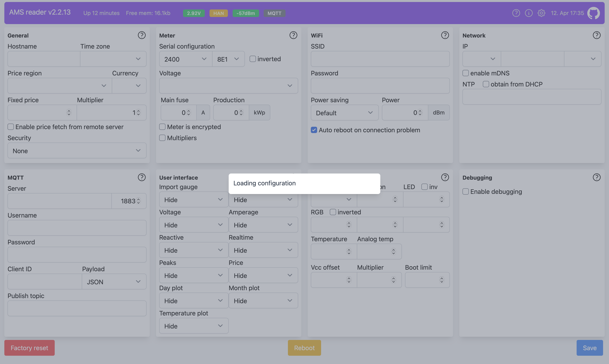Viewport: 609px width, 364px height.
Task: Click the info icon in the header
Action: pyautogui.click(x=529, y=13)
